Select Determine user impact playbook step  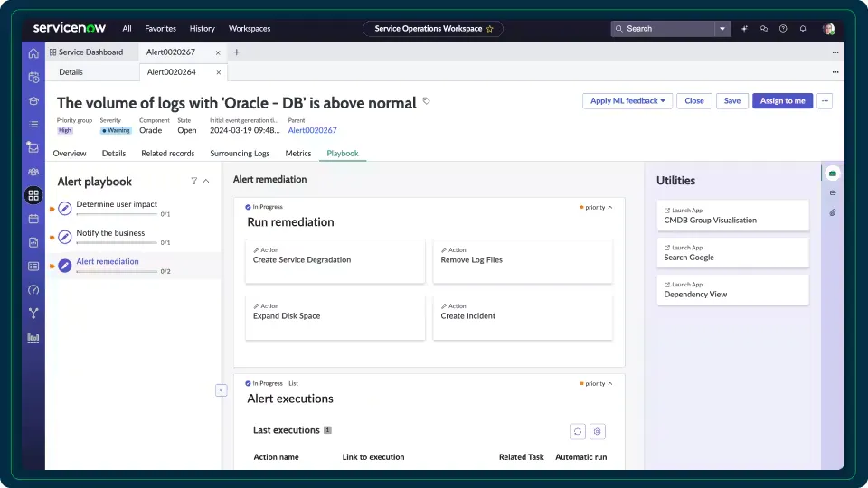coord(133,208)
